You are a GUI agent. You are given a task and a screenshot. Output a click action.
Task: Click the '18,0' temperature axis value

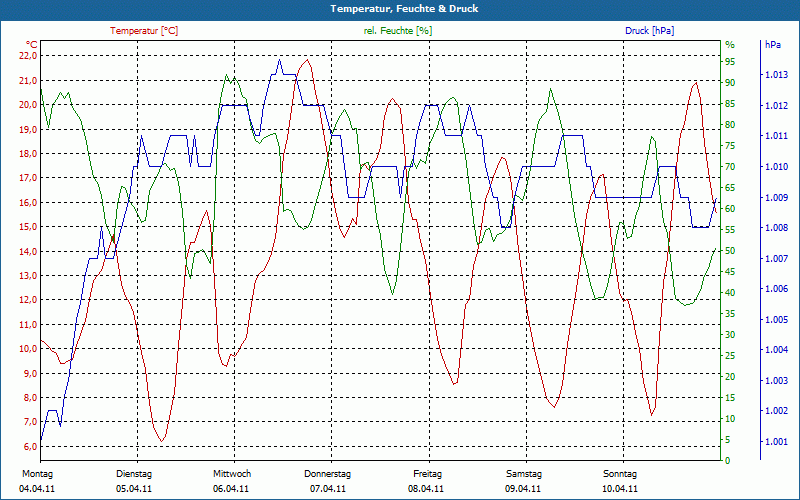pyautogui.click(x=28, y=154)
